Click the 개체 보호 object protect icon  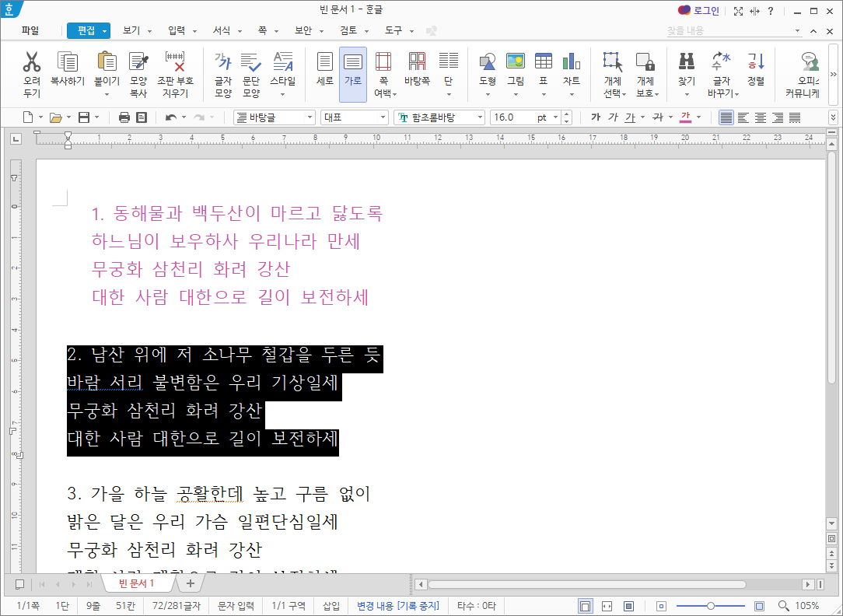coord(645,61)
